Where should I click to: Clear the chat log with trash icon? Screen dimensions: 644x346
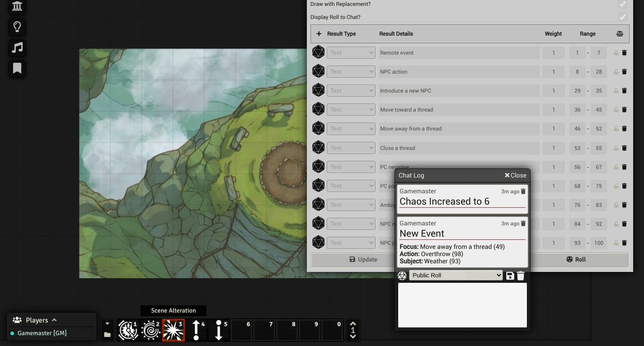point(521,276)
